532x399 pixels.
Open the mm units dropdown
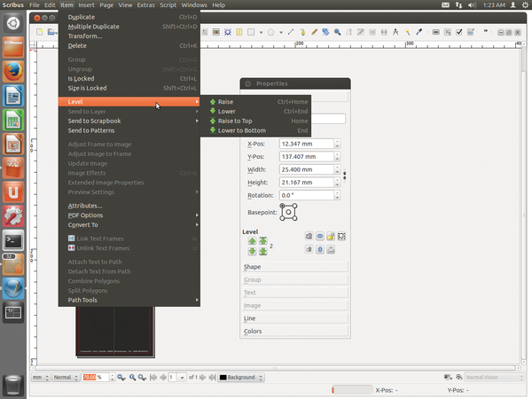tap(41, 378)
